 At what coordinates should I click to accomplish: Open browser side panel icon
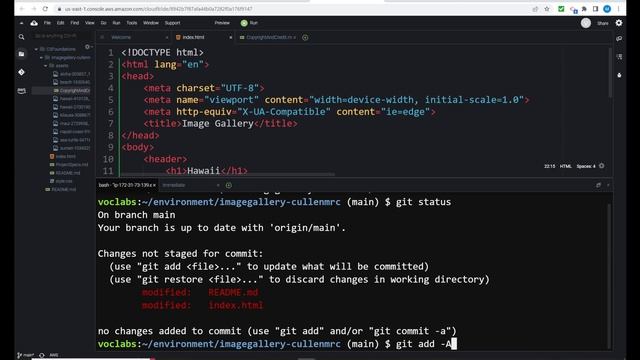point(596,9)
